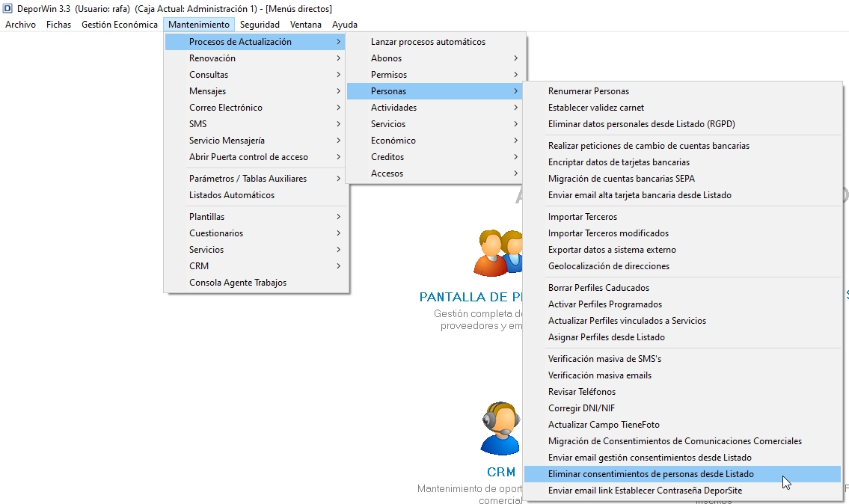Open the Pantalla de Personas people icon

[497, 253]
